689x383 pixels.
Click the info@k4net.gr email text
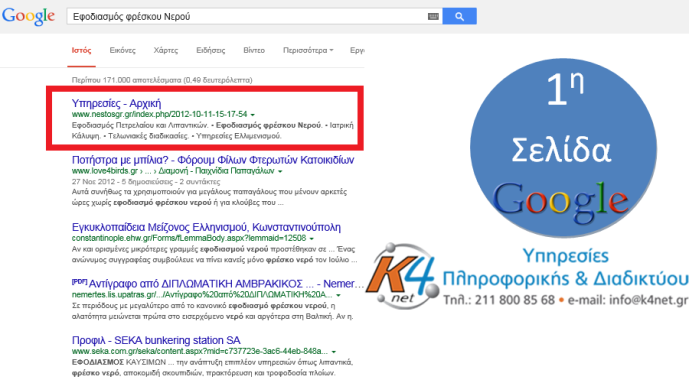coord(649,300)
